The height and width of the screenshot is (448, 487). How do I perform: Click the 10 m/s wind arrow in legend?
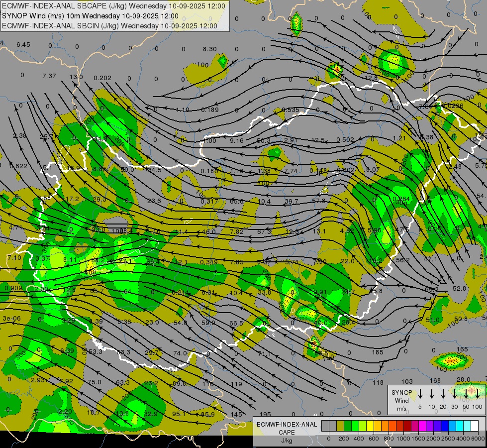(x=432, y=393)
